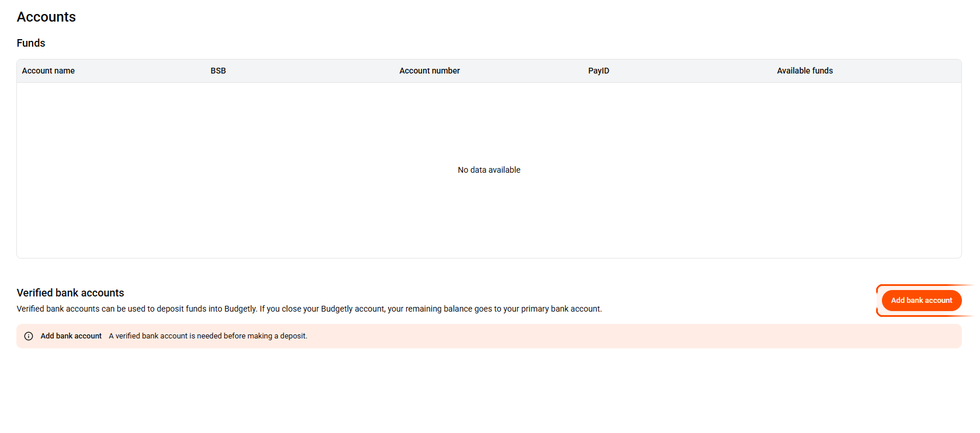Click the sentence about depositing funds into Budgetly
Screen dimensions: 980x433
pyautogui.click(x=137, y=309)
